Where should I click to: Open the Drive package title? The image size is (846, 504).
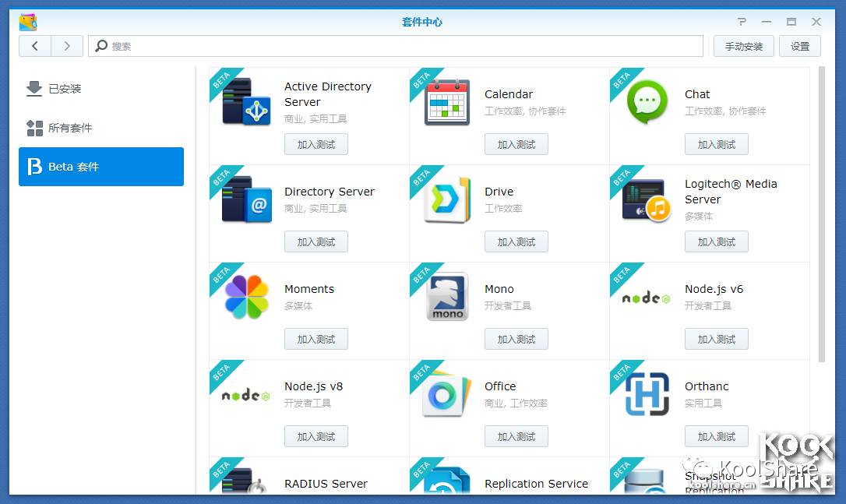coord(499,192)
